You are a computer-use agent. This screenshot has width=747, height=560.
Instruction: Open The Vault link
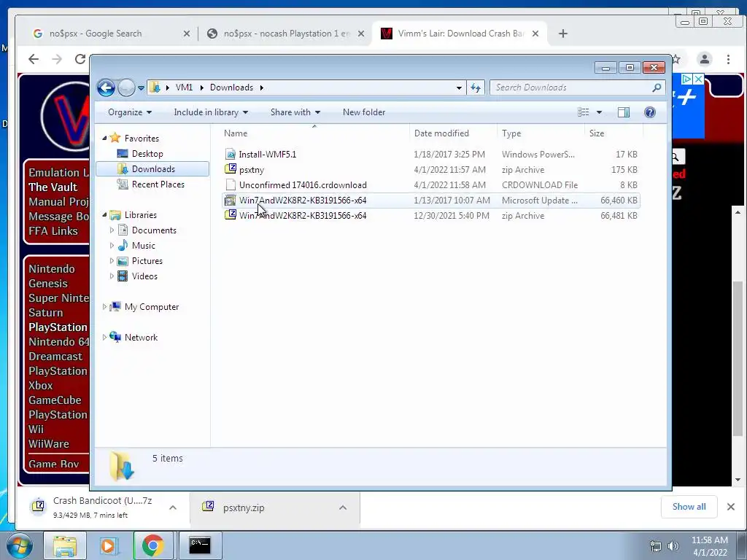pos(53,187)
